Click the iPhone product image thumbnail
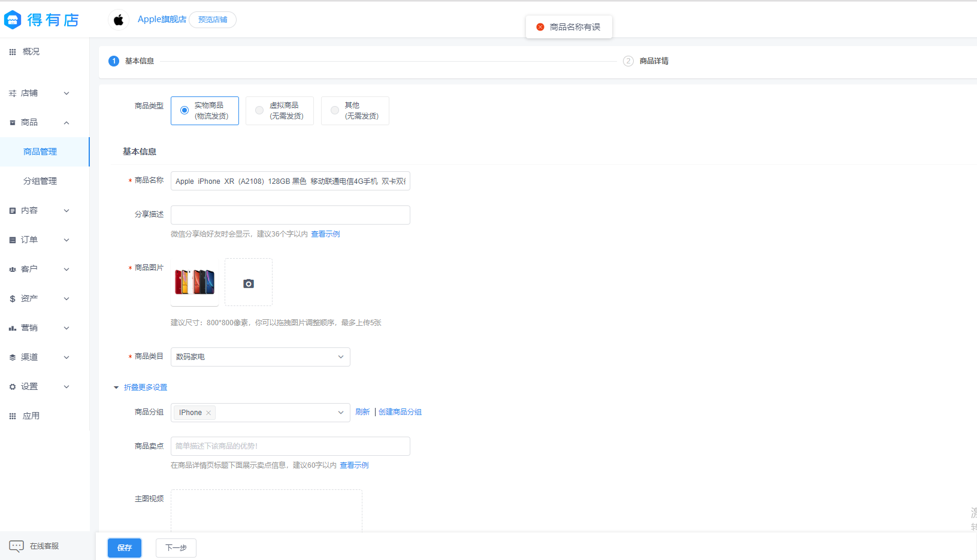The width and height of the screenshot is (977, 560). (195, 282)
